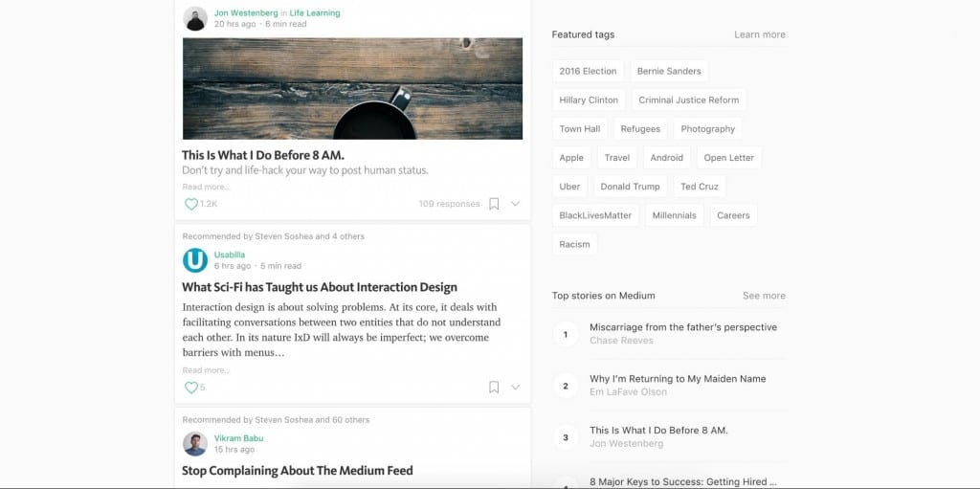Click See more beside Top stories
Viewport: 980px width, 489px height.
pos(764,296)
